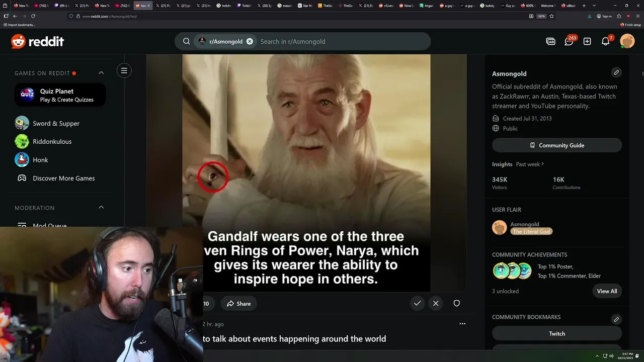
Task: Open browser extensions puzzle icon
Action: pyautogui.click(x=619, y=16)
